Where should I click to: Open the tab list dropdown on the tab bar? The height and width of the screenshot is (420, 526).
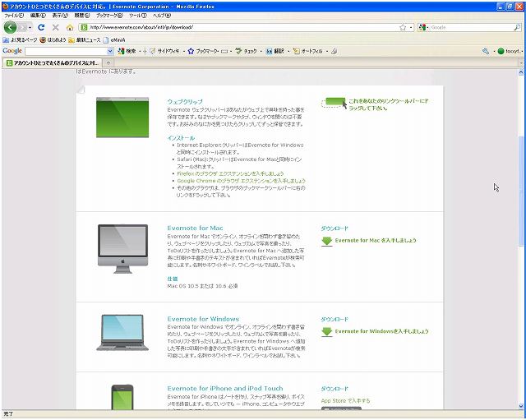521,62
